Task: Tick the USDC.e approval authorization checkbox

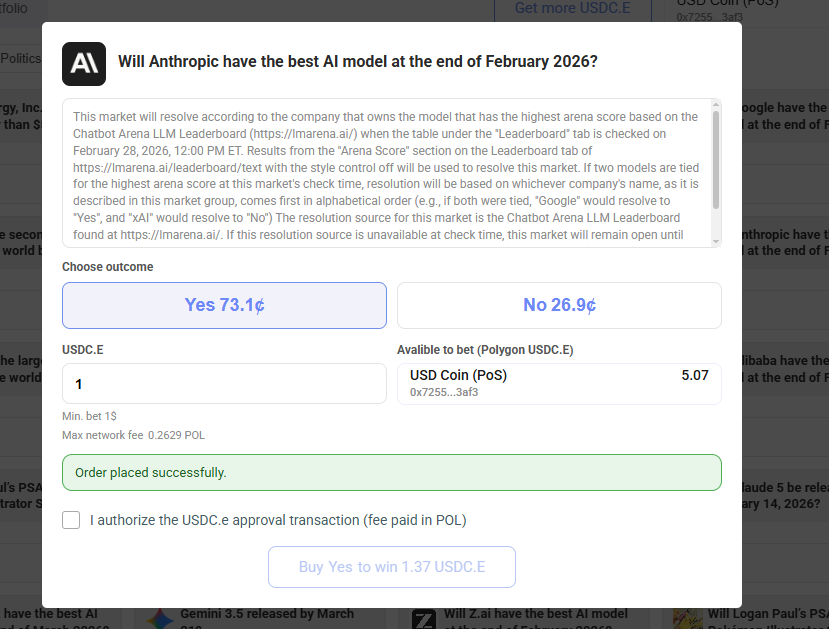Action: pyautogui.click(x=71, y=520)
